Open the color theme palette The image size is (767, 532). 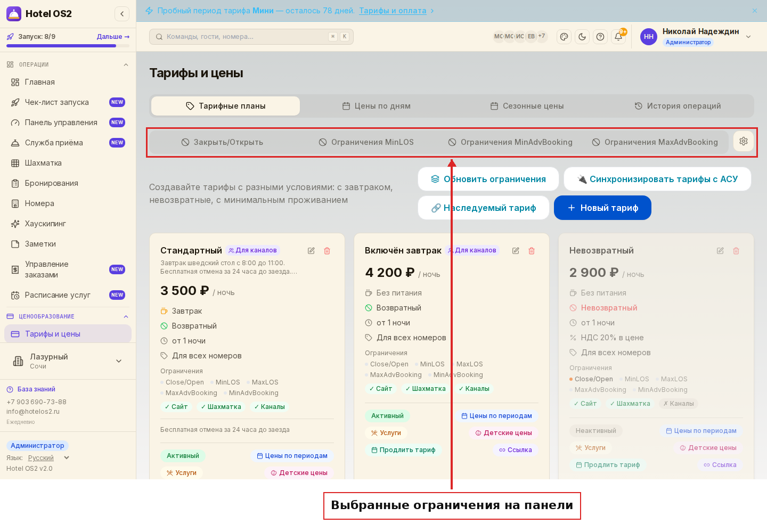[x=564, y=37]
